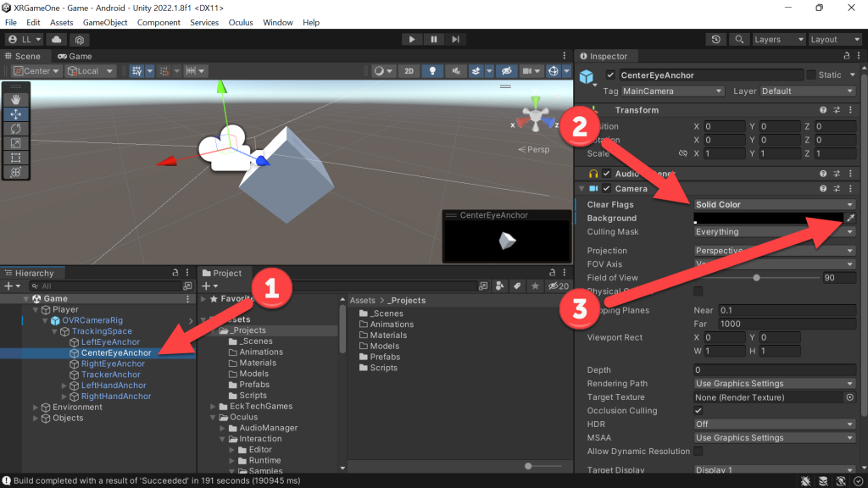Open Unity Cloud services icon
Image resolution: width=868 pixels, height=488 pixels.
pos(57,39)
